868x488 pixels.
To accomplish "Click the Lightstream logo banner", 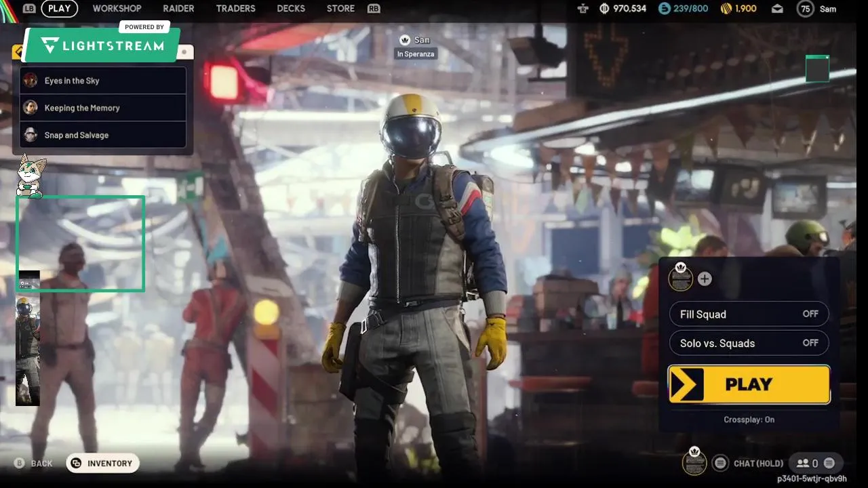I will click(102, 45).
